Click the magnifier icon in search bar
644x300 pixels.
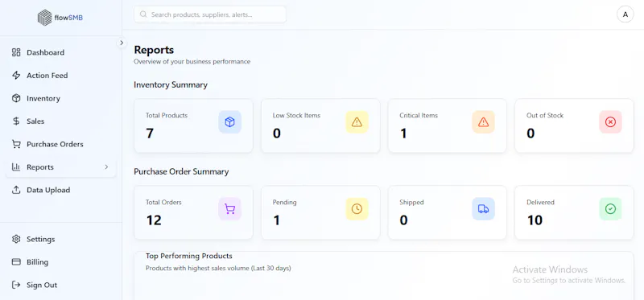[x=143, y=14]
